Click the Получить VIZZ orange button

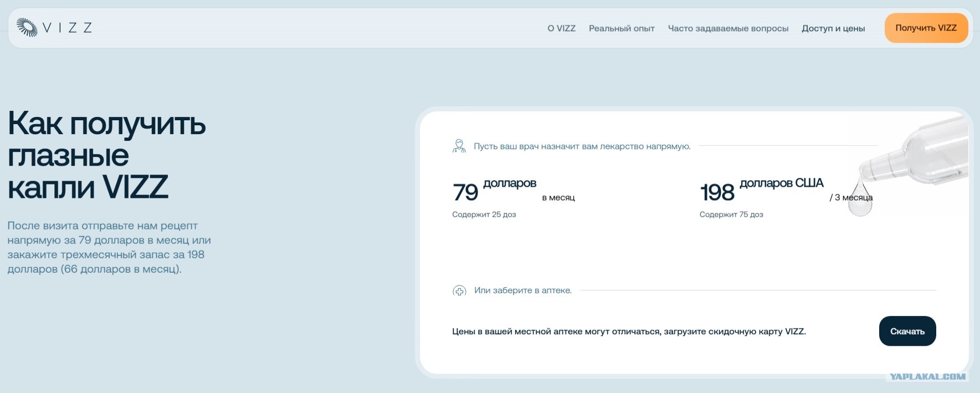tap(926, 28)
